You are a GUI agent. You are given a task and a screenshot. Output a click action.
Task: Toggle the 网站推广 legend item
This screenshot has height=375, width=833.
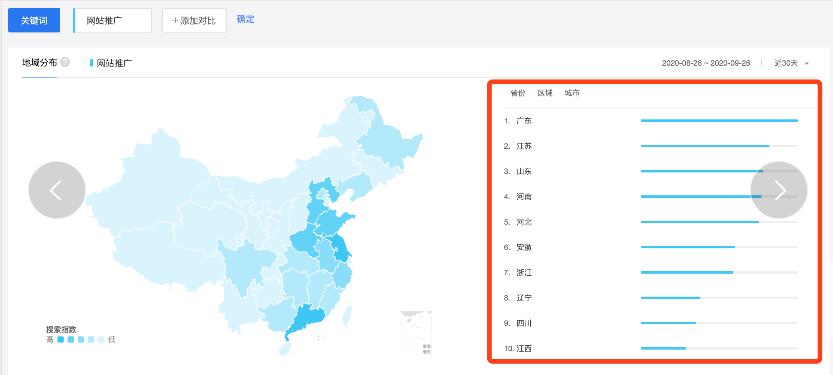(x=111, y=63)
